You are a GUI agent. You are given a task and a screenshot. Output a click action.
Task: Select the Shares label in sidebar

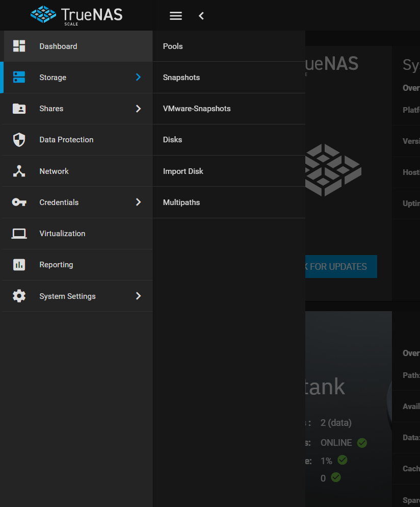(x=51, y=109)
